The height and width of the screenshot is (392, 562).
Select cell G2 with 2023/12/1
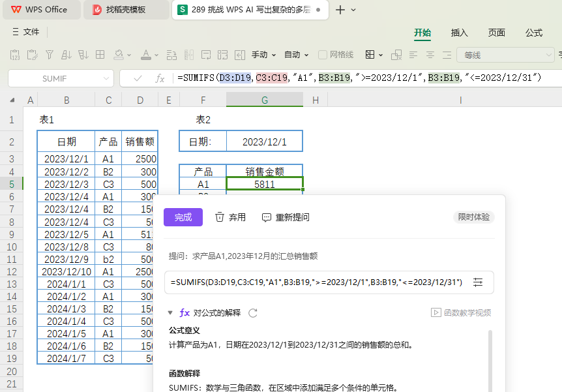265,142
